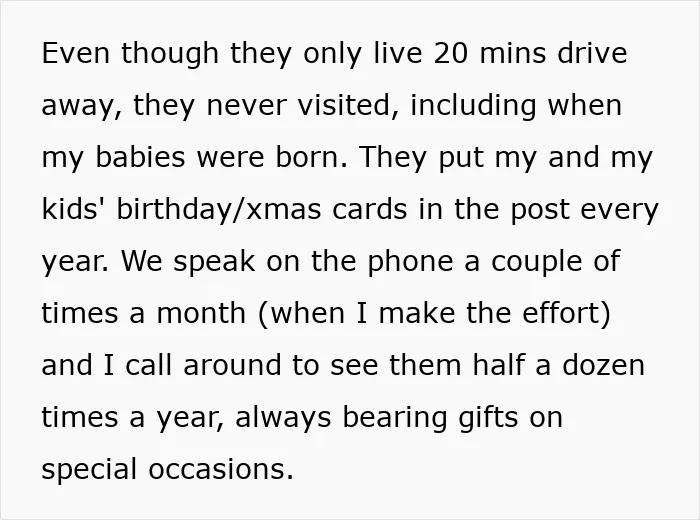Select the word "cards"
The image size is (700, 520).
click(370, 209)
